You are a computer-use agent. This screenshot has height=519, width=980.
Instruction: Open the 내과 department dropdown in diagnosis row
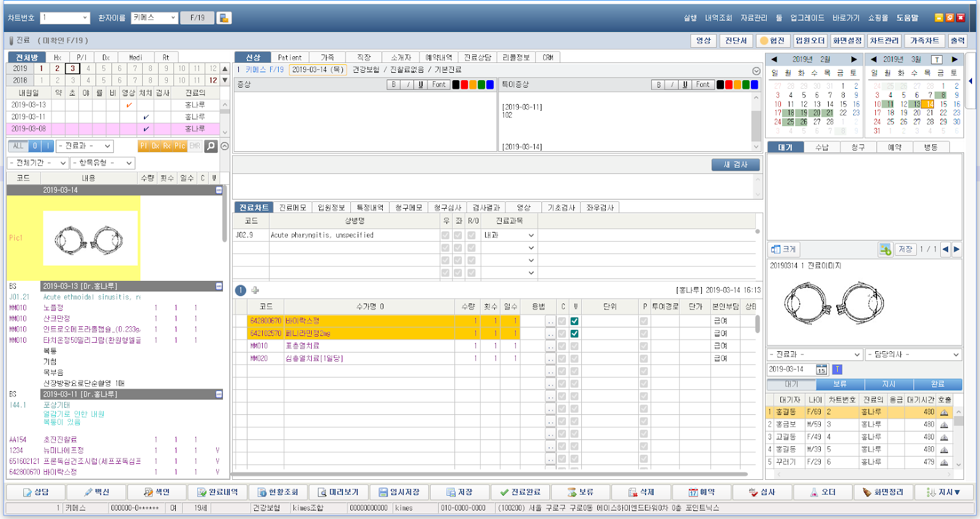click(x=509, y=235)
